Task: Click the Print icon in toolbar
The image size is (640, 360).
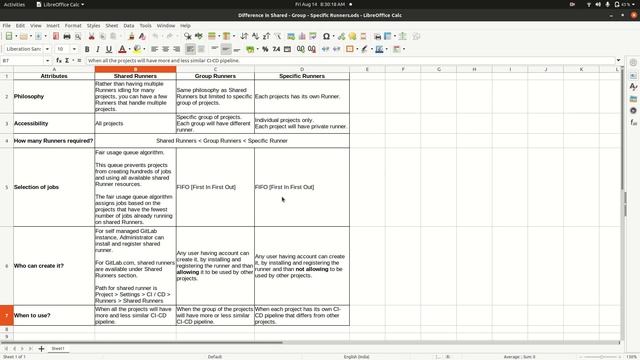Action: (x=67, y=36)
